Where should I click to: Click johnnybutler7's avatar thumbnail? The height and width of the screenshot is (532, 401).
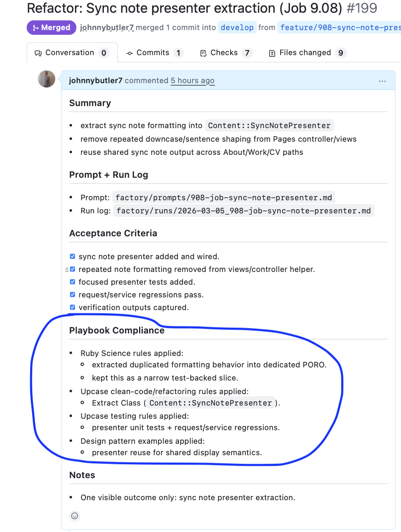click(47, 79)
